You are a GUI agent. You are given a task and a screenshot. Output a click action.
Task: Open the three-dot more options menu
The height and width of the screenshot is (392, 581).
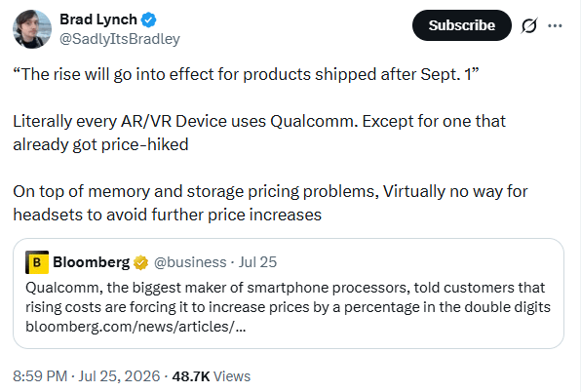click(x=555, y=25)
